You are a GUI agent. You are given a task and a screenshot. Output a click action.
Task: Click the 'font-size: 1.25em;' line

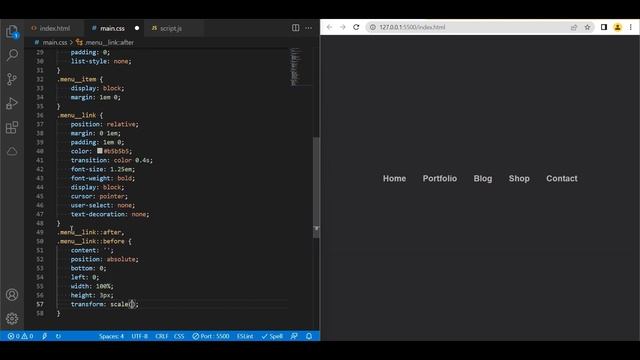(102, 169)
